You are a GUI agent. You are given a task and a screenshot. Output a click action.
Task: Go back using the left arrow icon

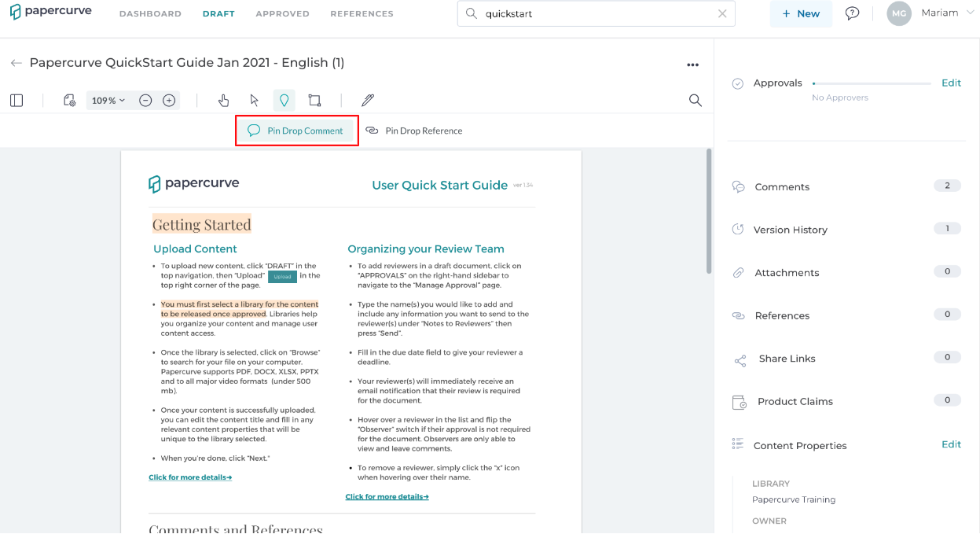(16, 63)
